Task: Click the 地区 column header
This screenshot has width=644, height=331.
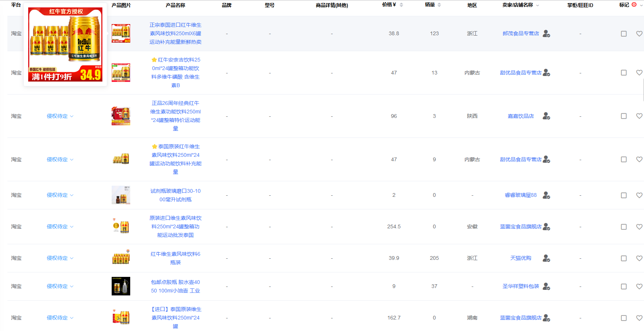Action: 472,5
